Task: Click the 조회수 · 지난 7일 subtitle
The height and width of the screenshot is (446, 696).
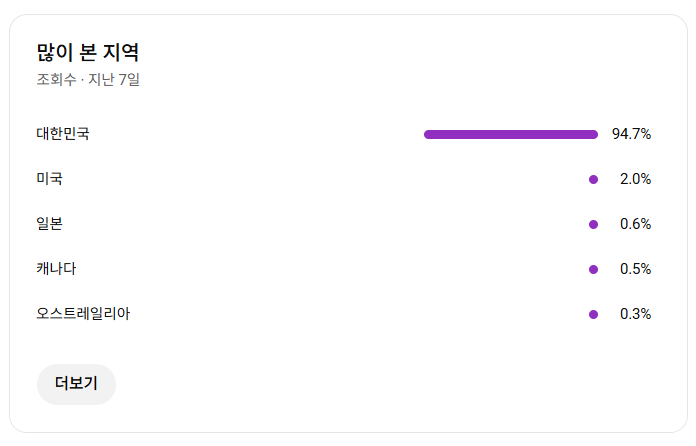Action: pyautogui.click(x=88, y=79)
